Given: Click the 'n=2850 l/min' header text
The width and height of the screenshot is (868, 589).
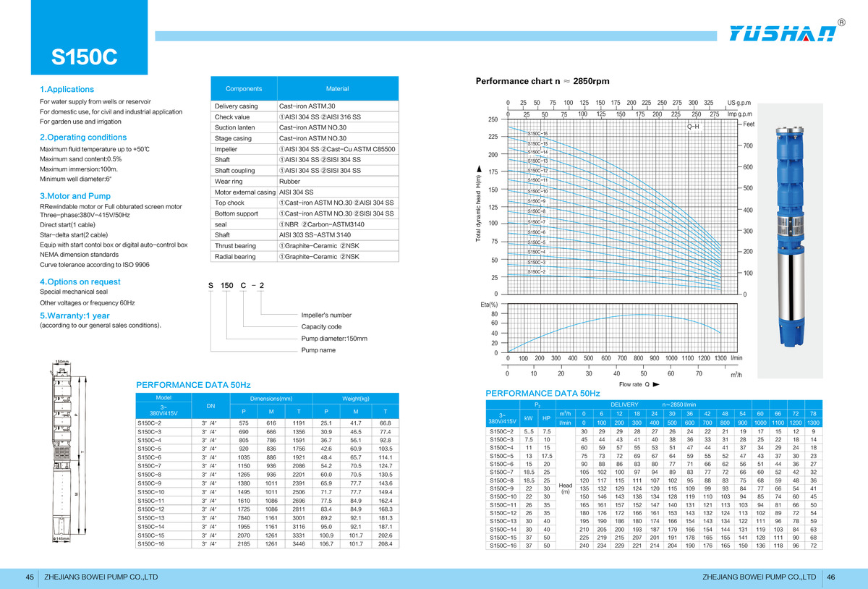Looking at the screenshot, I should coord(678,405).
